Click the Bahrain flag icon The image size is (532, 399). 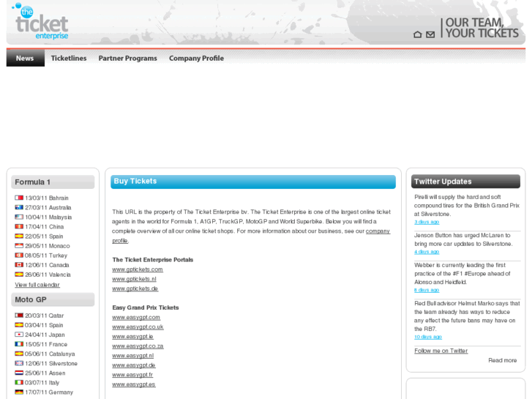[x=19, y=198]
